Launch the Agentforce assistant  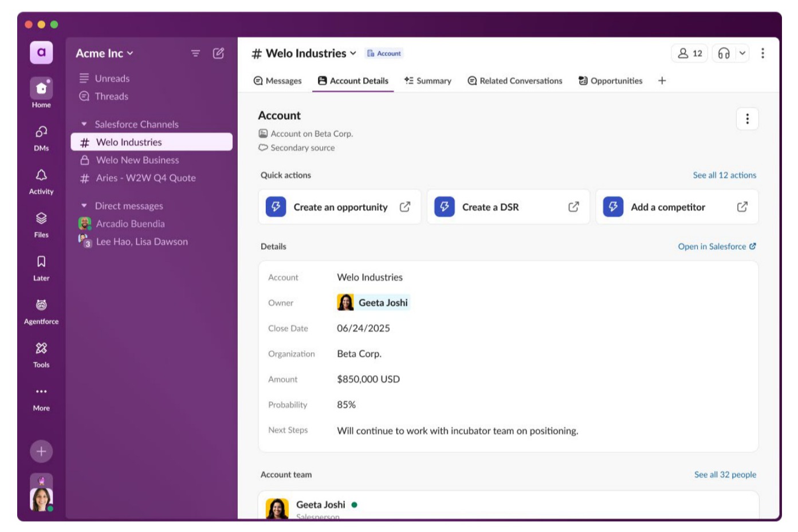pos(41,309)
